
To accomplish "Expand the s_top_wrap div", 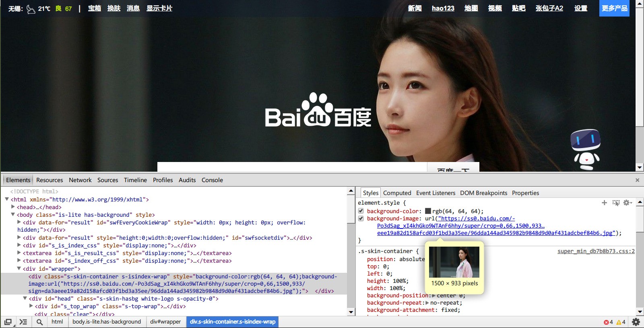I will (x=31, y=306).
